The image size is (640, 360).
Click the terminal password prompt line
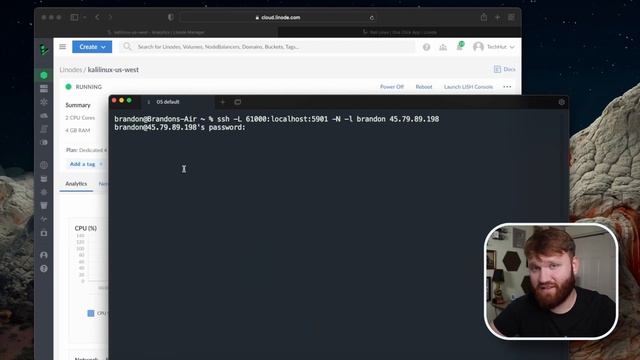tap(180, 128)
